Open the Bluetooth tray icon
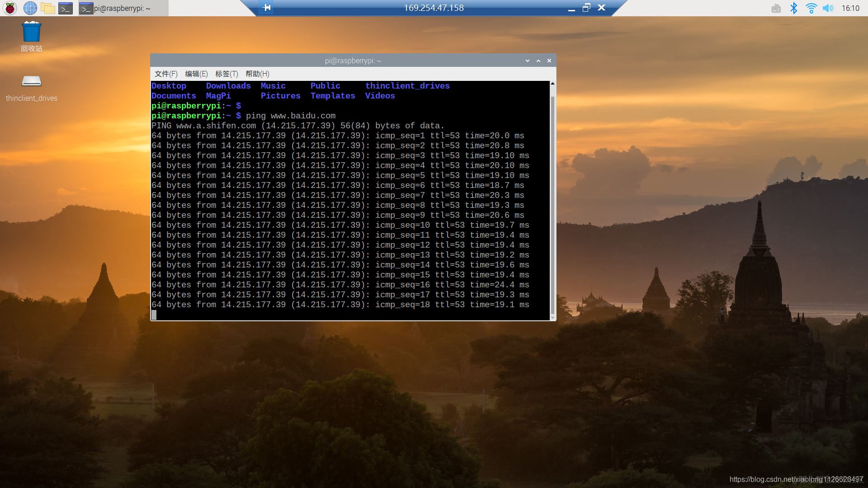Viewport: 868px width, 488px height. [793, 8]
